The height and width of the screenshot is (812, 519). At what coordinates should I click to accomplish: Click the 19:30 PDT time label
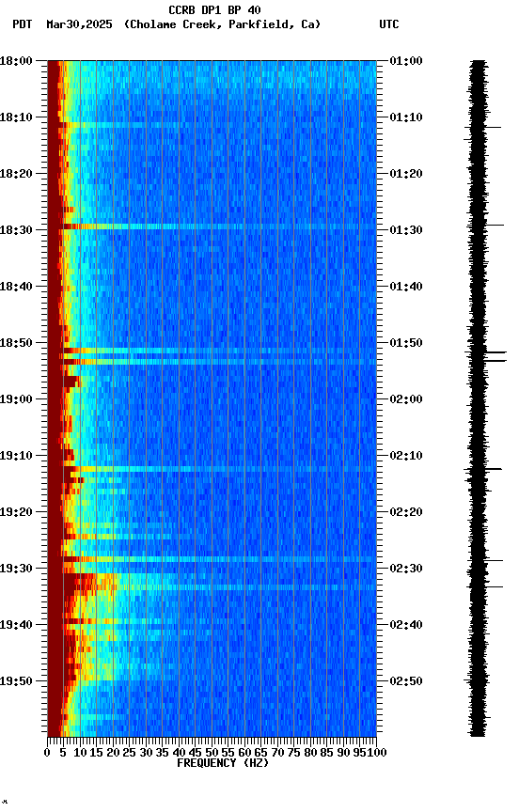tap(16, 569)
